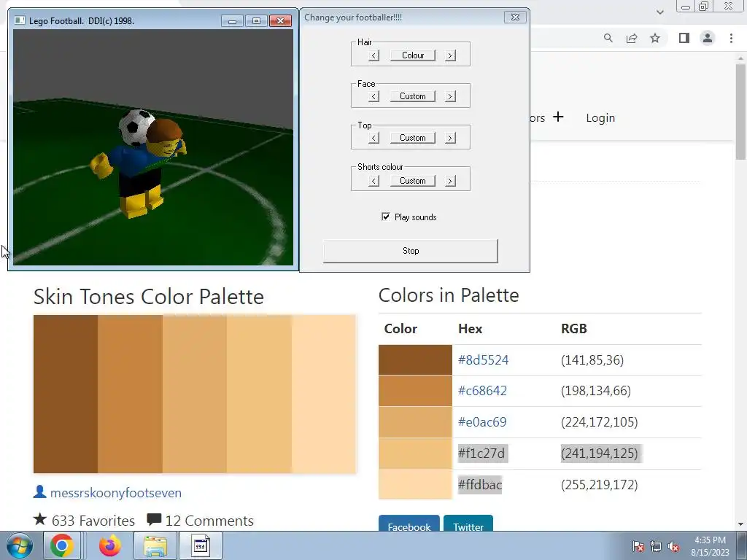Screen dimensions: 747x560
Task: Click the Stop button
Action: (x=411, y=251)
